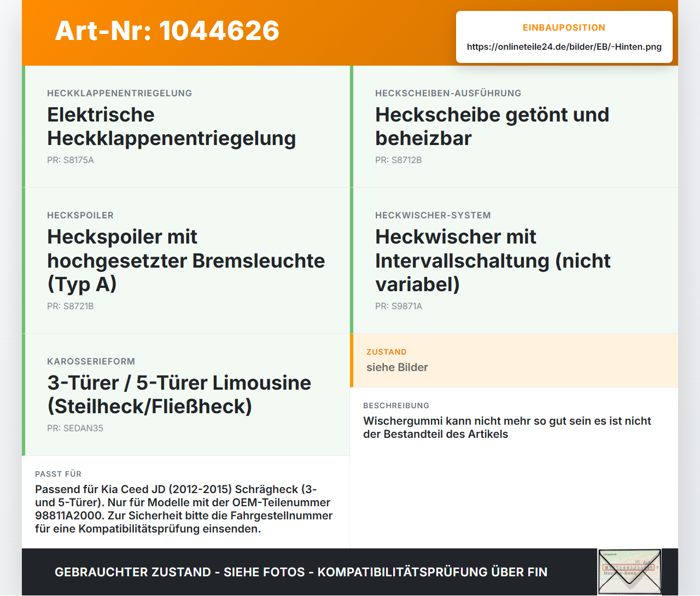Click the KAROSSERIEFORM label
700x596 pixels.
click(x=91, y=361)
